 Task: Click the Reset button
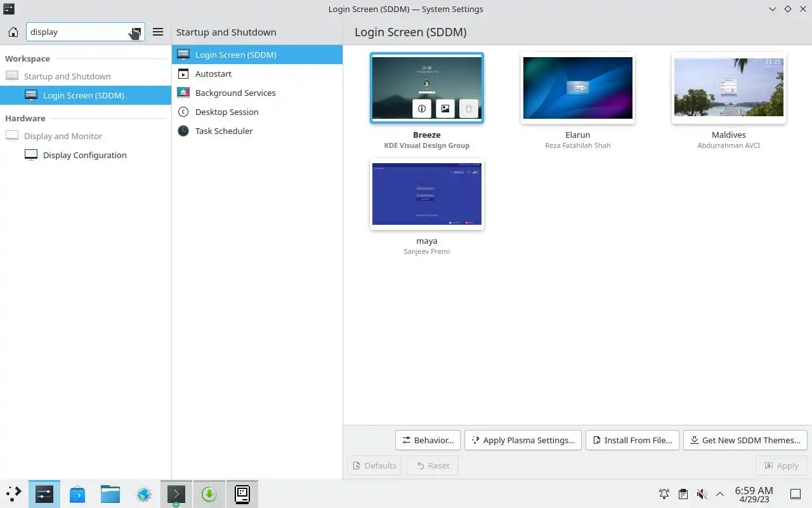(x=433, y=465)
